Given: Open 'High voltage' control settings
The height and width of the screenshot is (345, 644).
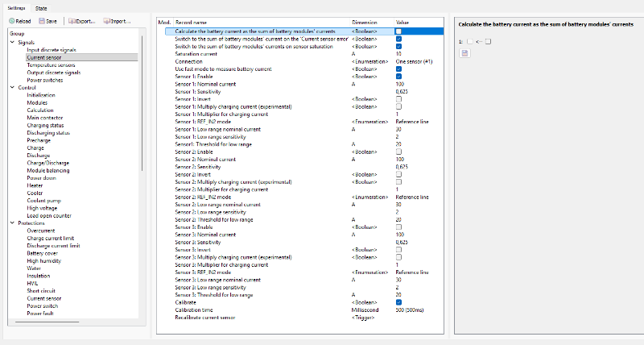Looking at the screenshot, I should [x=42, y=208].
